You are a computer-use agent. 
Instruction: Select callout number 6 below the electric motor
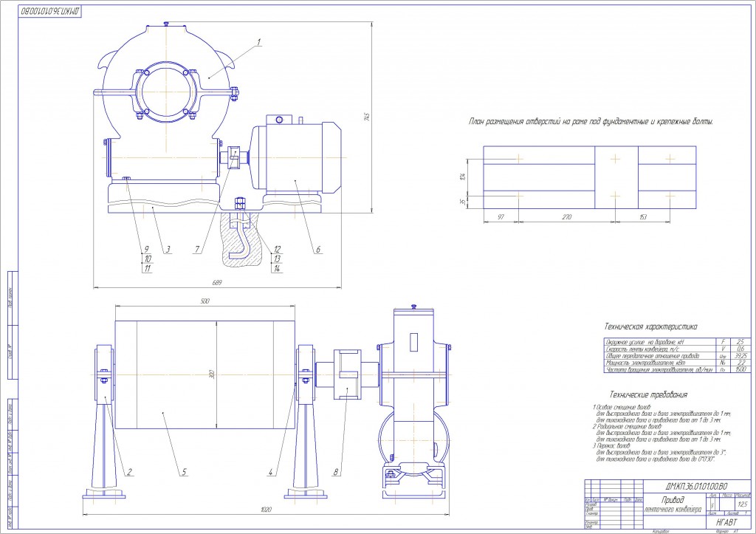coord(318,249)
